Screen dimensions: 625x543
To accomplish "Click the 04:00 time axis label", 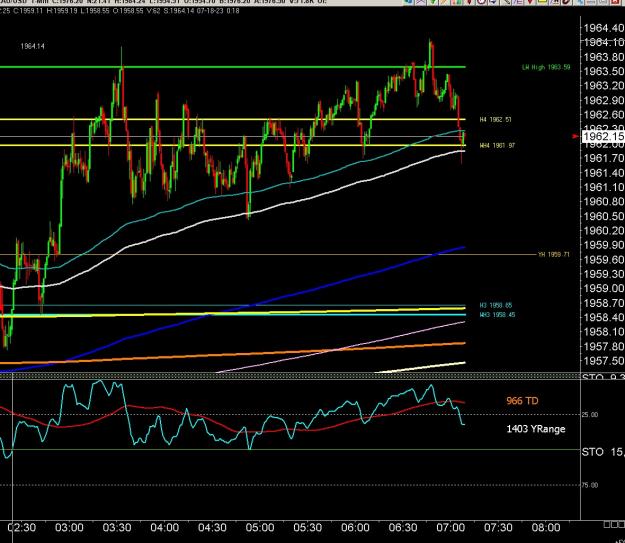I will click(x=165, y=528).
